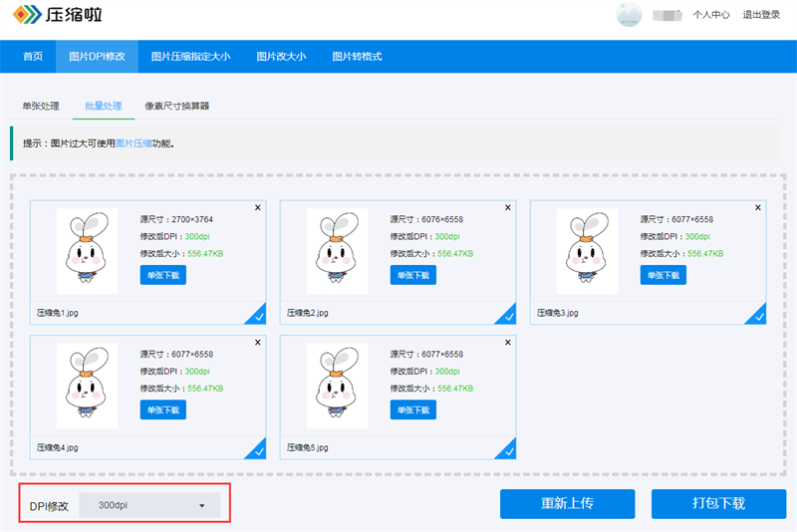
Task: Click 单张下载 for 压缩兔4.jpg
Action: tap(163, 409)
